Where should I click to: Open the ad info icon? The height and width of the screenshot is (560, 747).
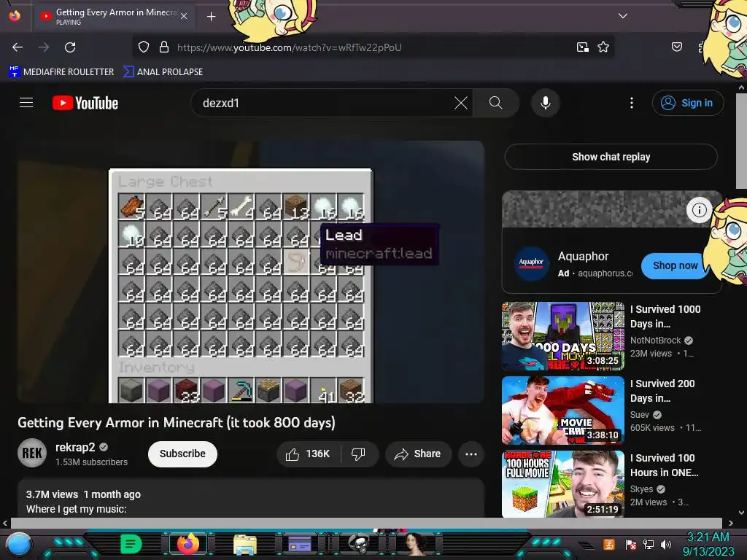[x=699, y=209]
